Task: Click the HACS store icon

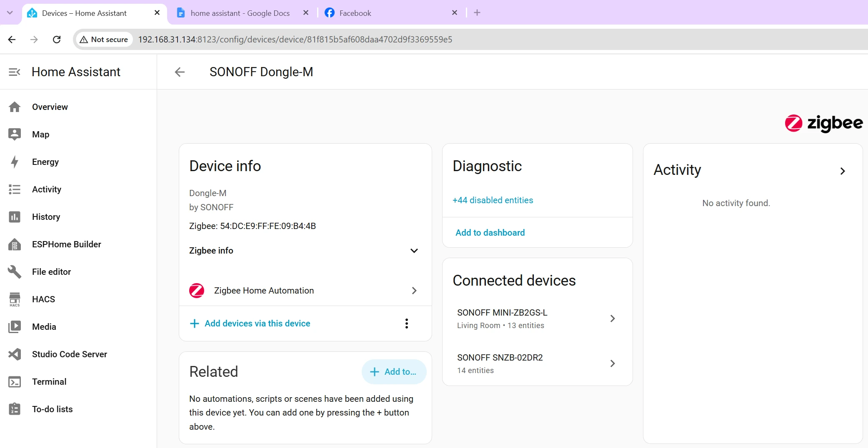Action: [15, 299]
